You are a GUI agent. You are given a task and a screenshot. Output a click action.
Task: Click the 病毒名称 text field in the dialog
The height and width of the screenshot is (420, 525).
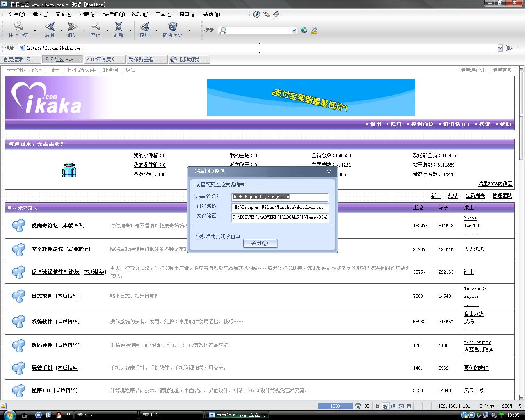[279, 197]
